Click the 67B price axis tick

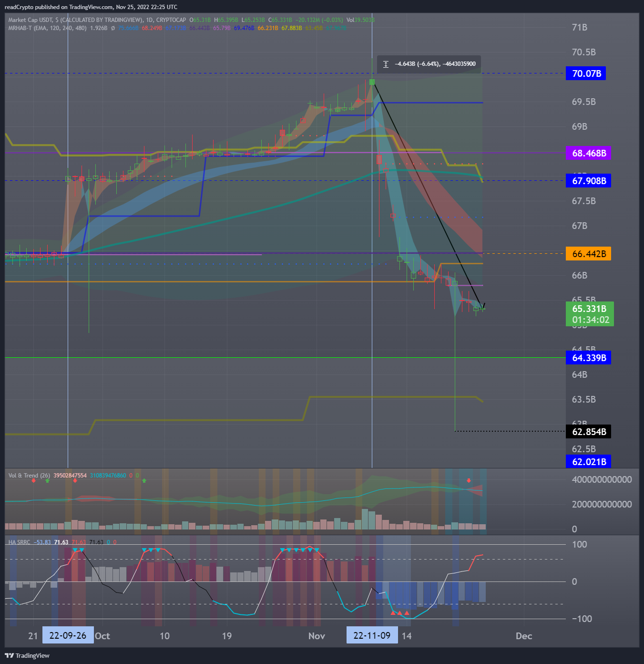click(x=580, y=226)
